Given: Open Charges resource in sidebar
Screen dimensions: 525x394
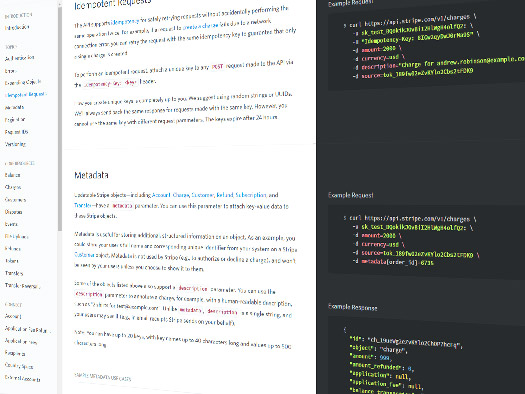Looking at the screenshot, I should pyautogui.click(x=13, y=187).
